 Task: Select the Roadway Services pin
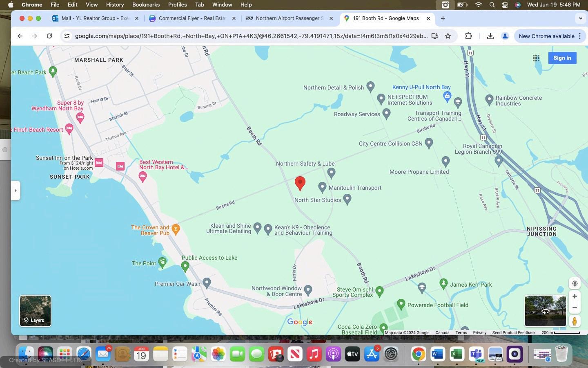[x=387, y=114]
